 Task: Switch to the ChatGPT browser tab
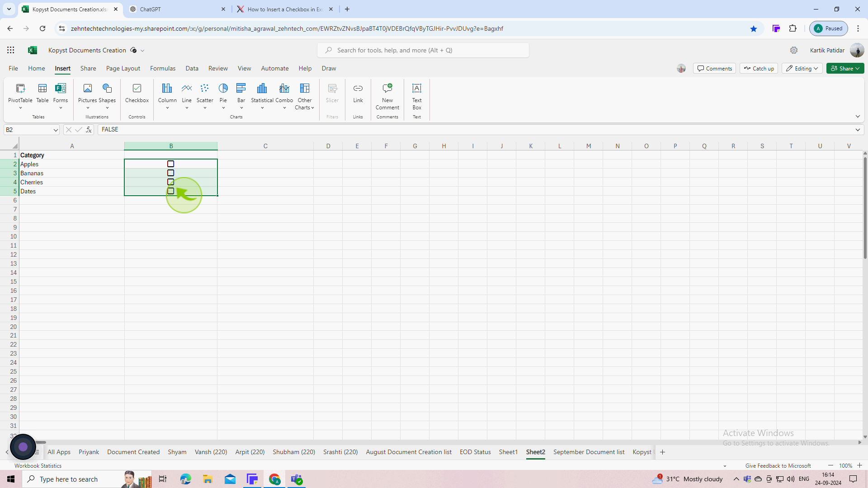pyautogui.click(x=177, y=9)
